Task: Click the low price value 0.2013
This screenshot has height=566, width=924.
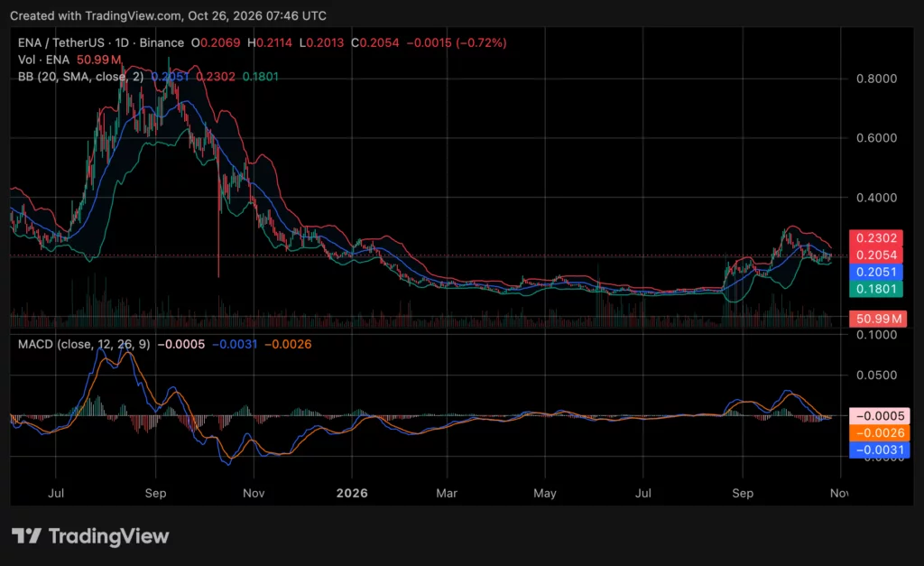Action: [x=324, y=42]
